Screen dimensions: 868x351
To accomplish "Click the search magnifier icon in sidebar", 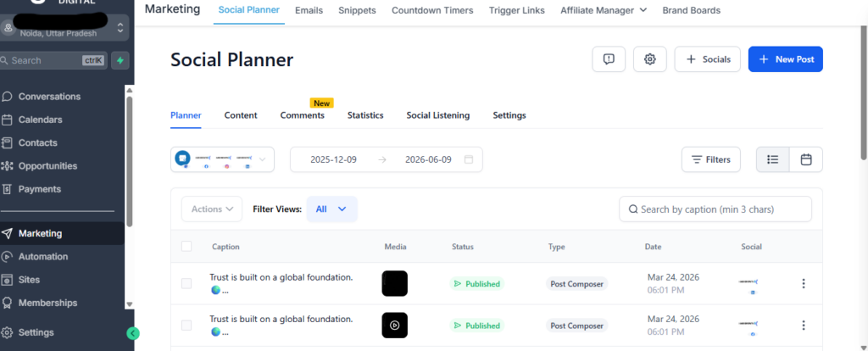I will tap(4, 60).
